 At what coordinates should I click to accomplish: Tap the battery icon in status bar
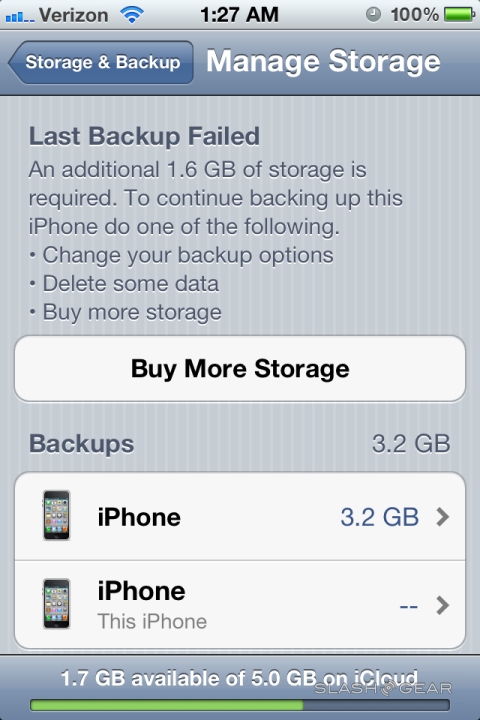(459, 15)
